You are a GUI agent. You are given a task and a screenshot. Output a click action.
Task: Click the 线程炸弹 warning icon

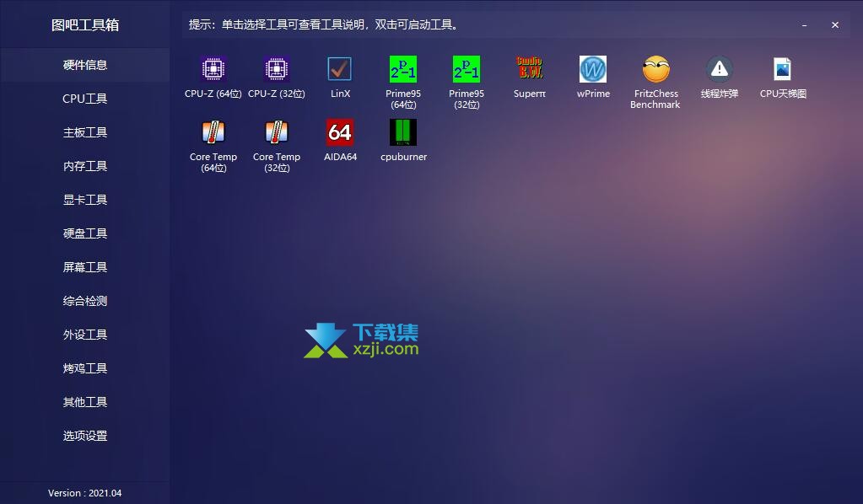[719, 69]
